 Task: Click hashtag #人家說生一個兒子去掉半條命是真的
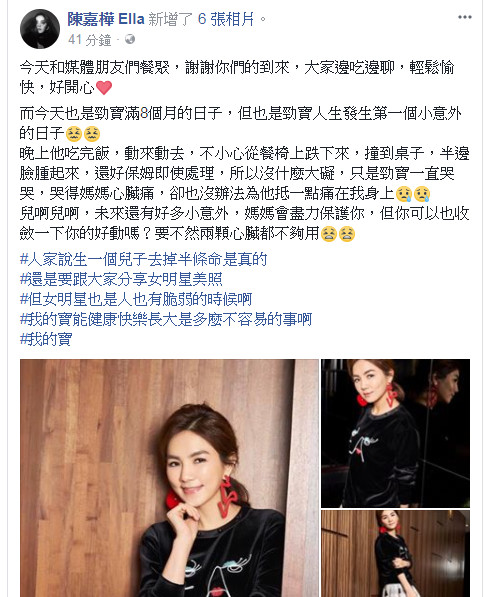pos(144,259)
